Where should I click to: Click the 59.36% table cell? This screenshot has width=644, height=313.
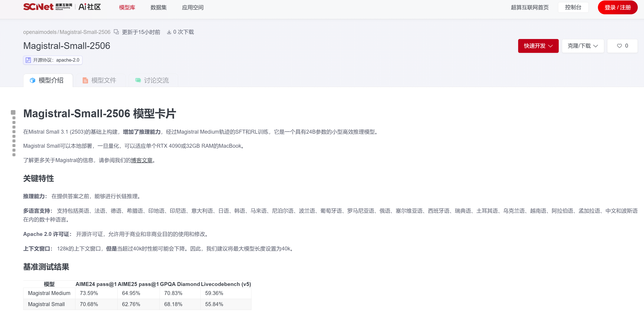[226, 293]
